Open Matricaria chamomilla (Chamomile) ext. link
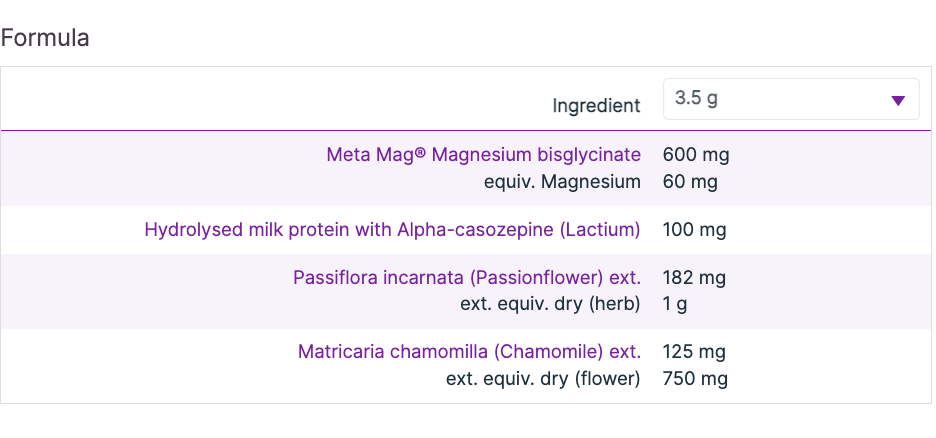 469,352
